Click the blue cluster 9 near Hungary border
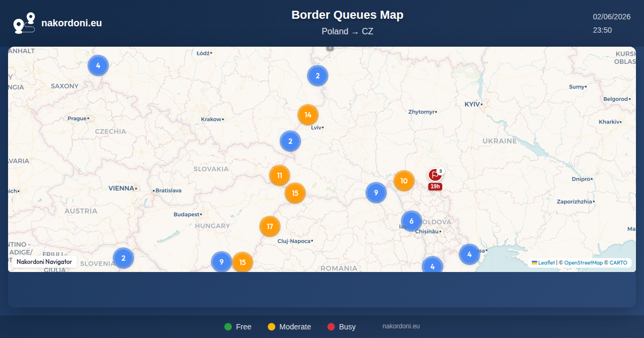 pos(222,262)
